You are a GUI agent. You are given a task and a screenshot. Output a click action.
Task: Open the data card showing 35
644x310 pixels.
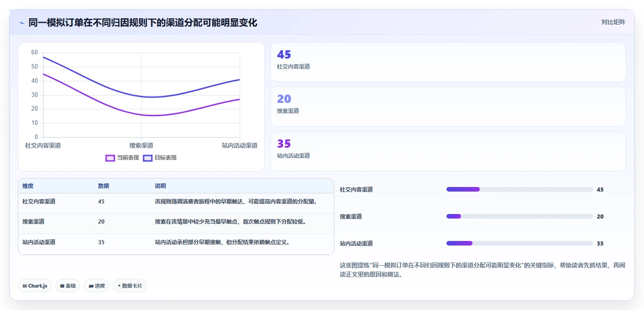coord(448,151)
